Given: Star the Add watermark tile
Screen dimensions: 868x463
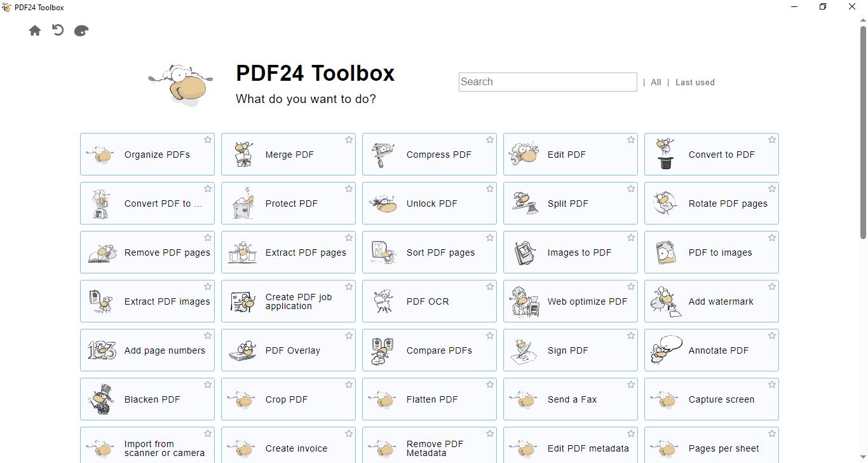Looking at the screenshot, I should coord(772,287).
